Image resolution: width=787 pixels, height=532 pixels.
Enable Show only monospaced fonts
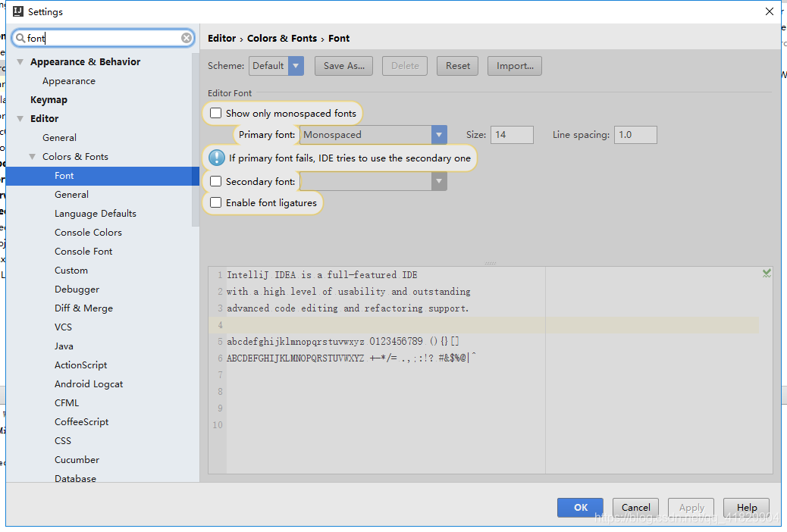coord(215,113)
